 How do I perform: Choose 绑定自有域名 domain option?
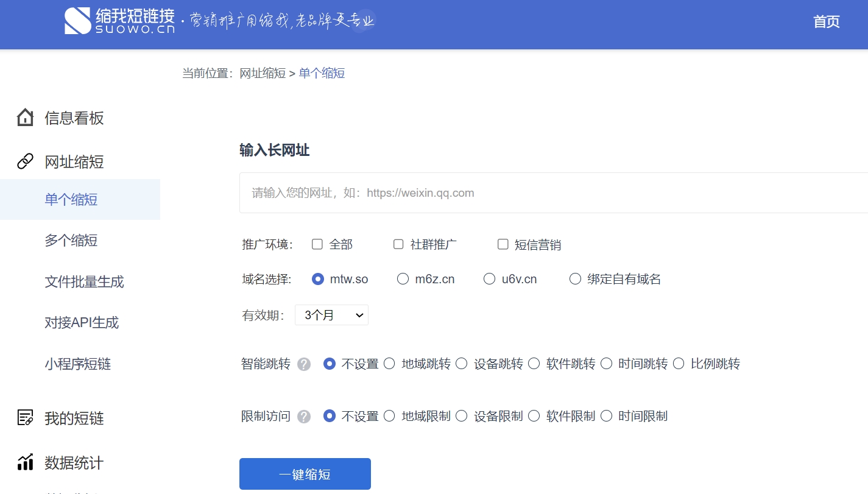tap(575, 279)
